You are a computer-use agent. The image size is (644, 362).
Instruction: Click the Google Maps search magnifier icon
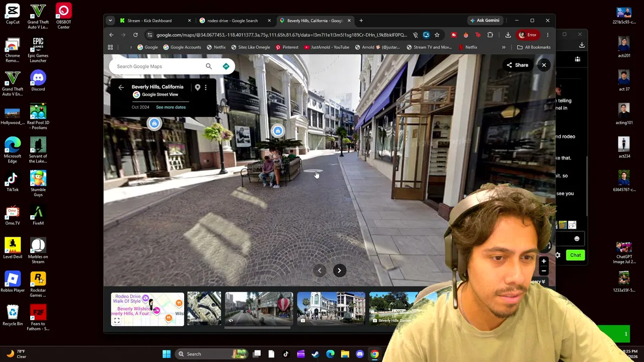coord(209,66)
